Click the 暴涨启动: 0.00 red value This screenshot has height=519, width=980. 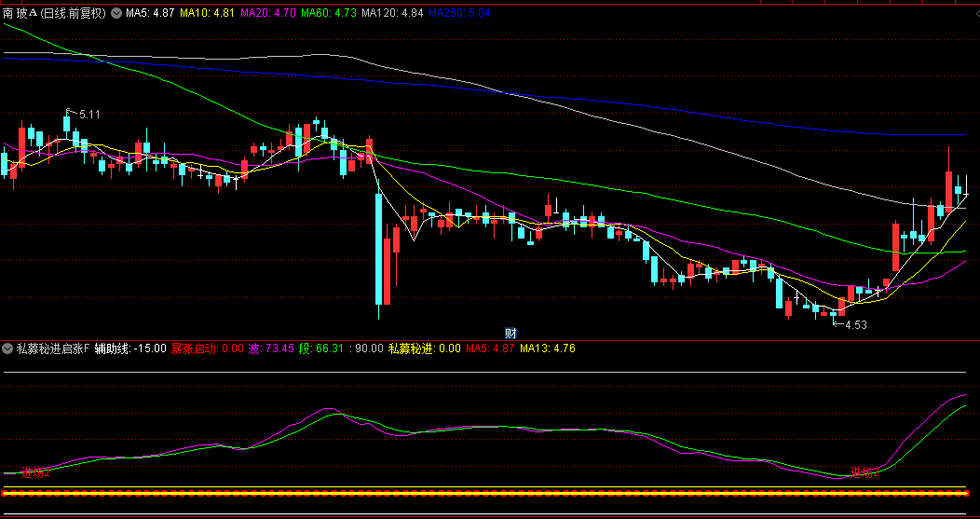point(208,348)
